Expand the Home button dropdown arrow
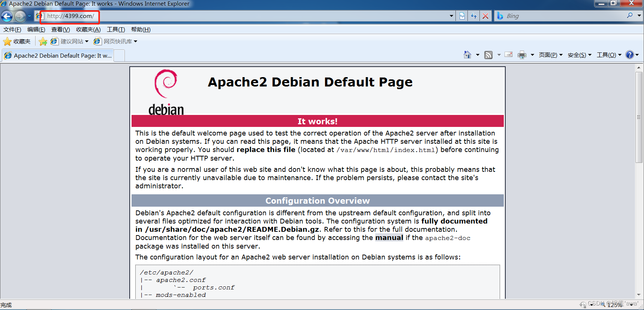The width and height of the screenshot is (644, 310). 478,55
